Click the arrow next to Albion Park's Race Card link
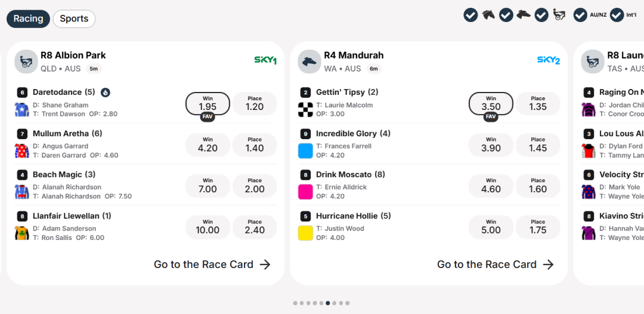This screenshot has height=314, width=644. click(x=265, y=264)
